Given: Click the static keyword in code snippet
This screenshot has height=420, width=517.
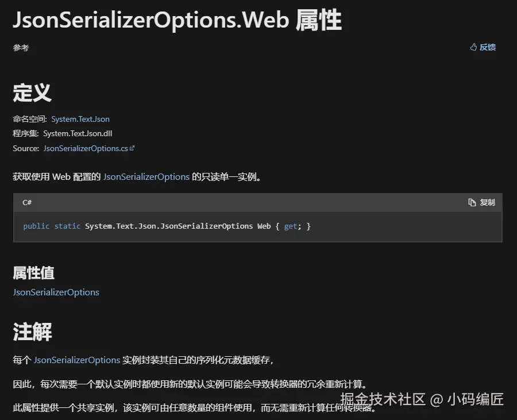Looking at the screenshot, I should pyautogui.click(x=67, y=226).
